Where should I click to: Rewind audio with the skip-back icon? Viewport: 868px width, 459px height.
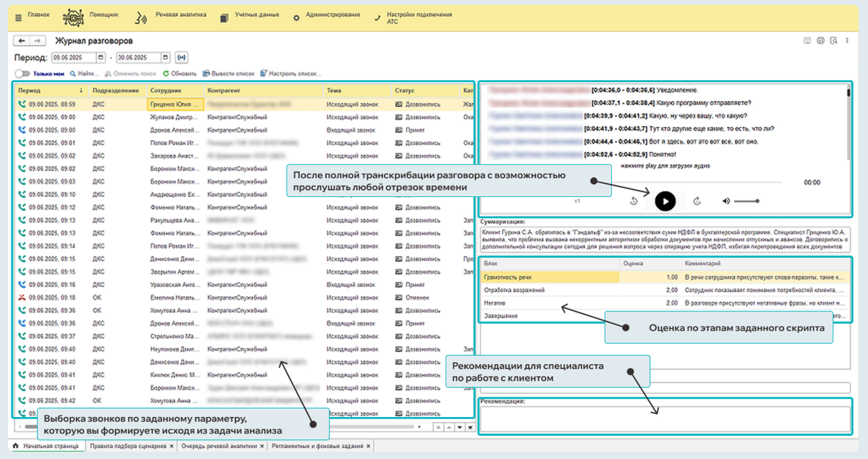[x=634, y=201]
